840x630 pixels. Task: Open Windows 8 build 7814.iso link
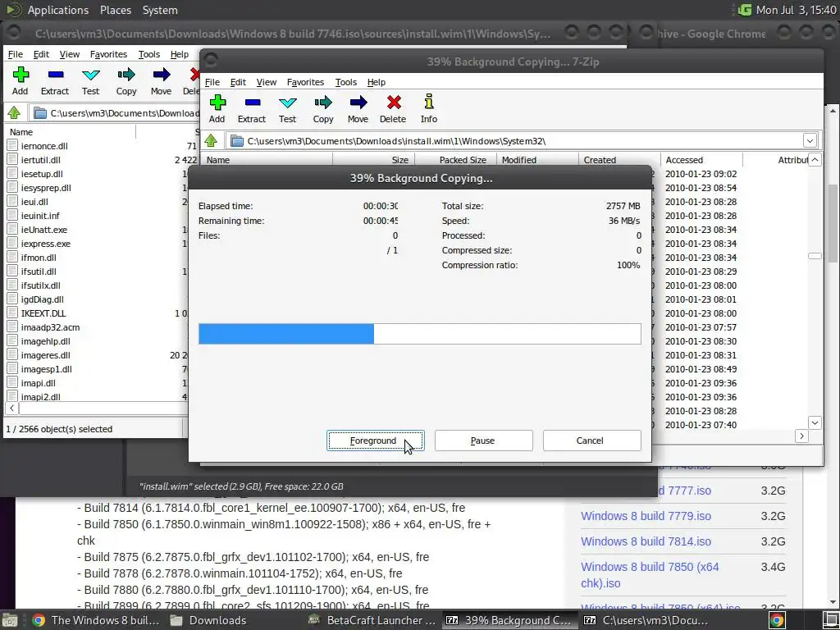point(646,541)
